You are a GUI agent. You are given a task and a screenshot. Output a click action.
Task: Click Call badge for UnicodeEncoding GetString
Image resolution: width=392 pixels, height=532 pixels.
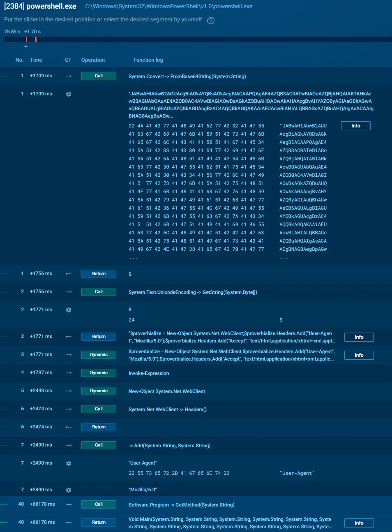point(99,292)
